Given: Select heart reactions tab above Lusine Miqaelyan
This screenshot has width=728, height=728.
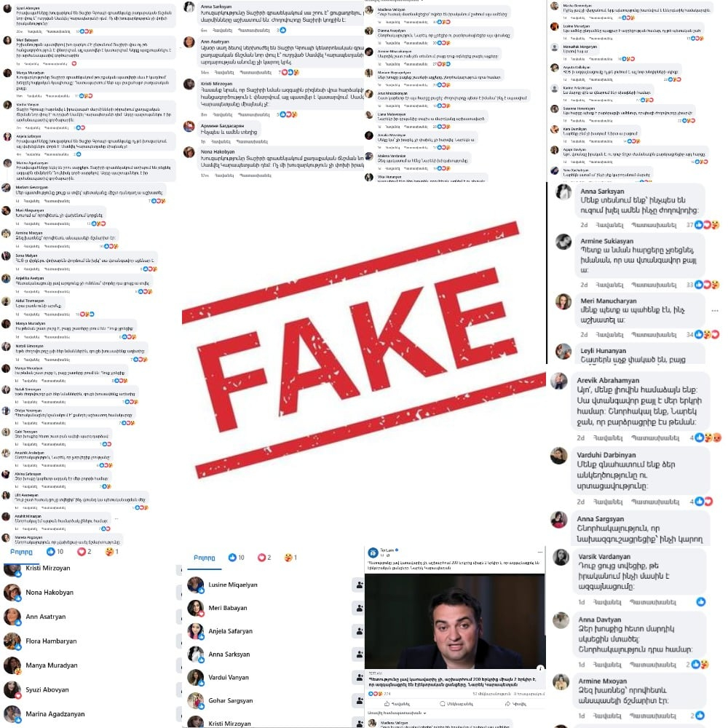Looking at the screenshot, I should click(264, 558).
